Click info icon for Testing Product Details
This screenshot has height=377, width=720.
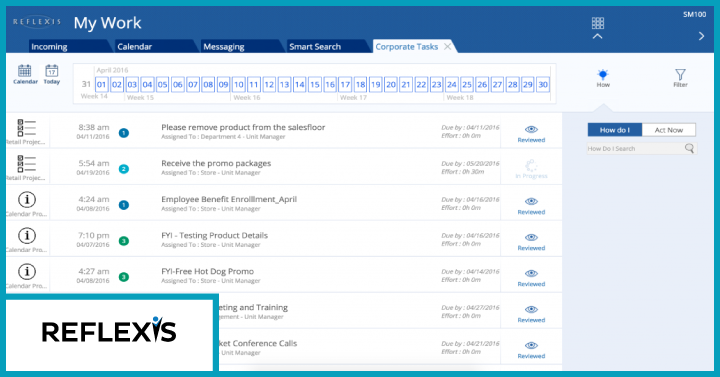(x=27, y=236)
